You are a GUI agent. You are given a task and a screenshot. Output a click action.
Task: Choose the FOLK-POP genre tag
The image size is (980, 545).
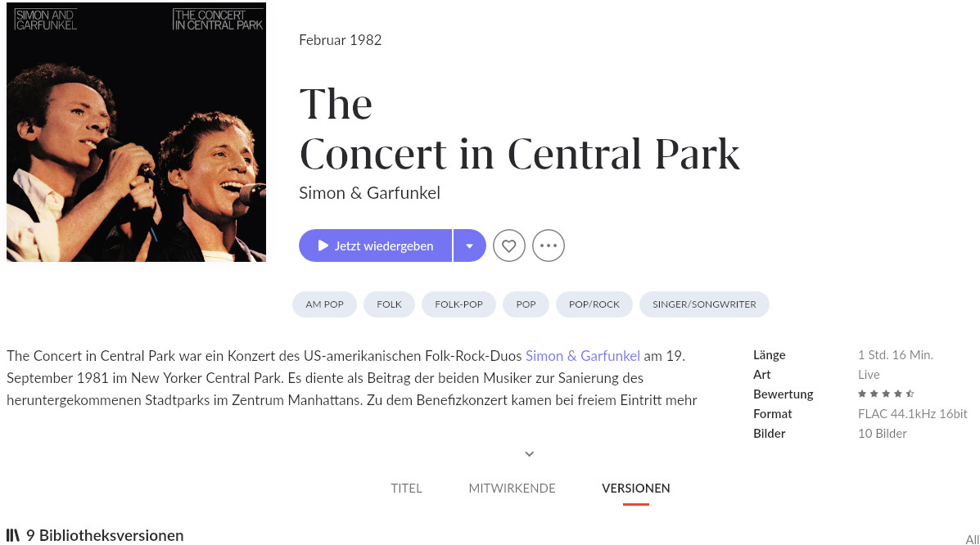coord(458,304)
